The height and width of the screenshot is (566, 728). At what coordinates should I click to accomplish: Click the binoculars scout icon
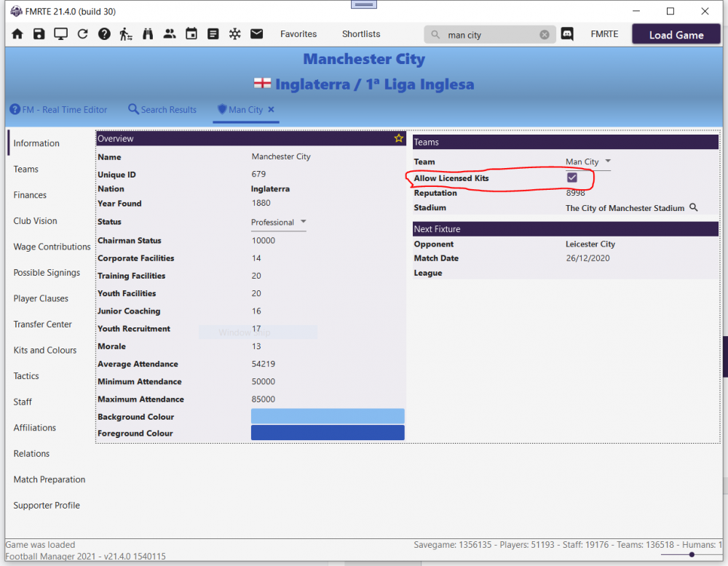pos(148,34)
